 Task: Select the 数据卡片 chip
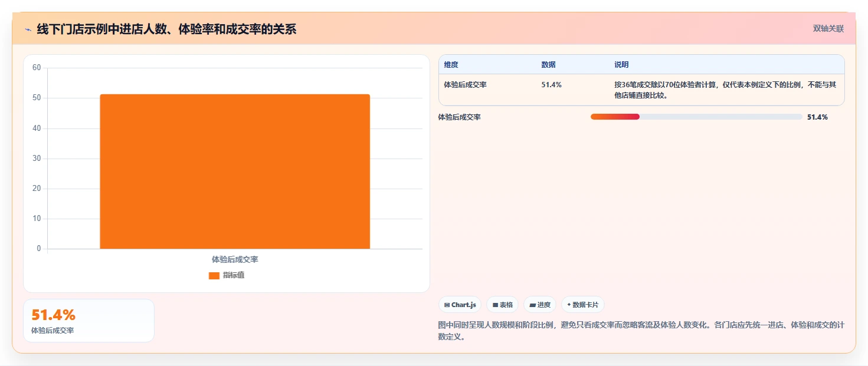tap(582, 305)
